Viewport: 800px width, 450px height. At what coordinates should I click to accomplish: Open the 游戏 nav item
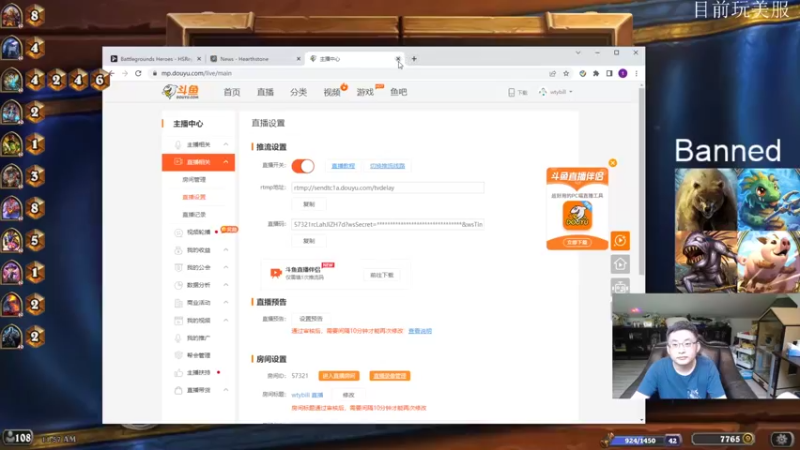point(365,92)
